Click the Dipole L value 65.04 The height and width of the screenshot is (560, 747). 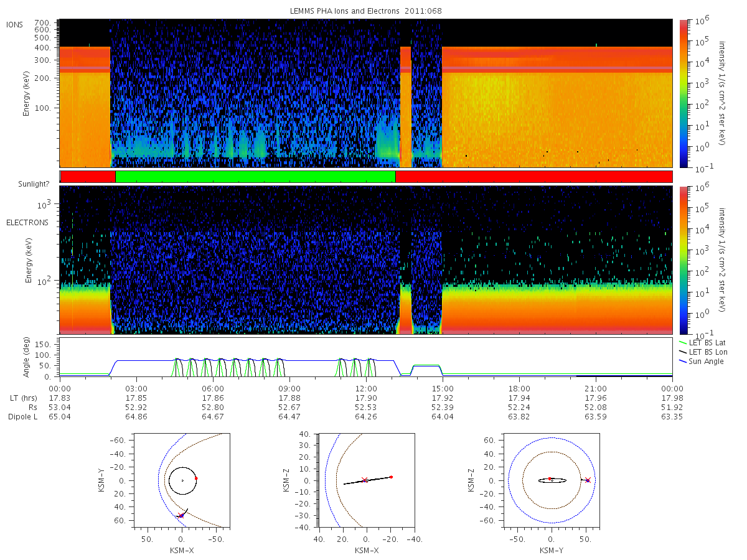click(60, 416)
